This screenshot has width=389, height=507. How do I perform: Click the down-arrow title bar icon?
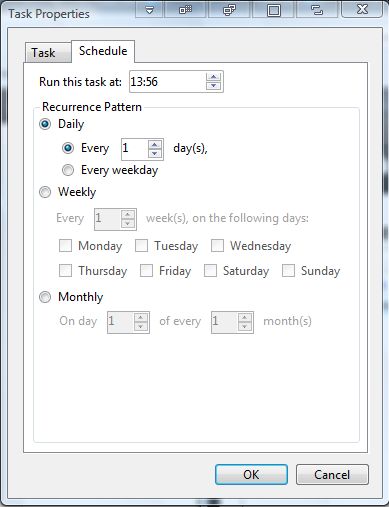click(x=149, y=10)
